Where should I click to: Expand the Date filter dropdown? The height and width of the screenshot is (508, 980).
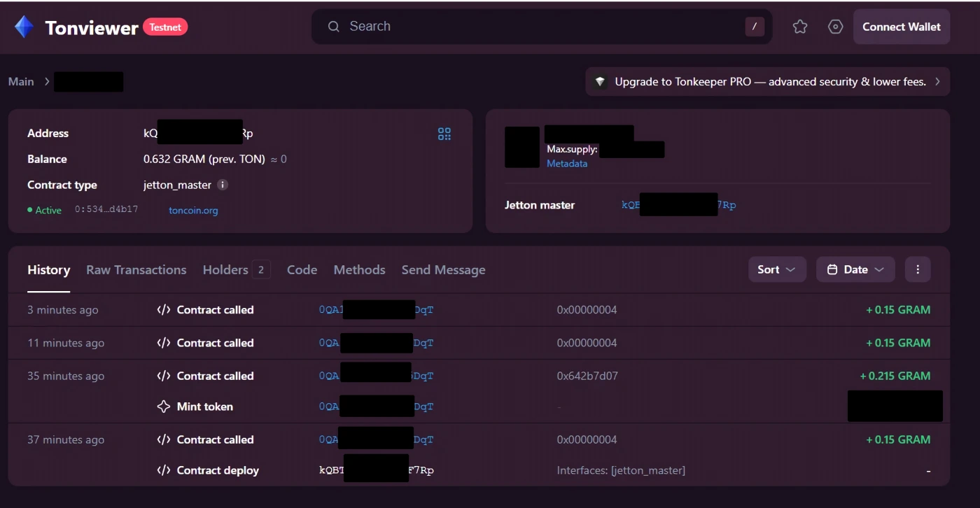click(x=855, y=269)
